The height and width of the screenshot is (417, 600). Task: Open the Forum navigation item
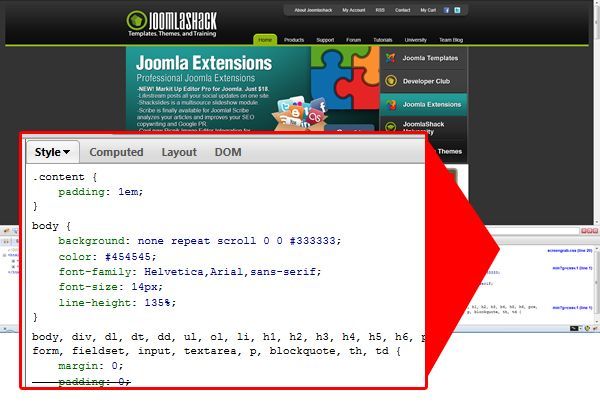[353, 40]
